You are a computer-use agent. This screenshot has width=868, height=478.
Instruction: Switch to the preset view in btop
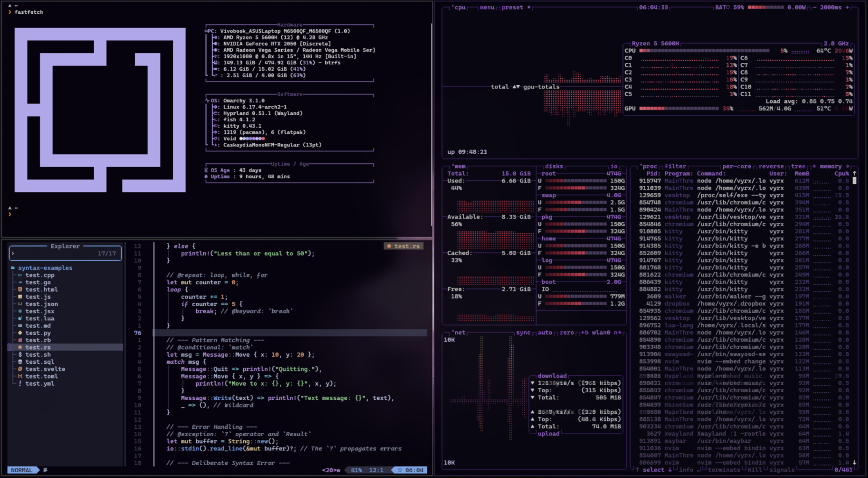512,7
